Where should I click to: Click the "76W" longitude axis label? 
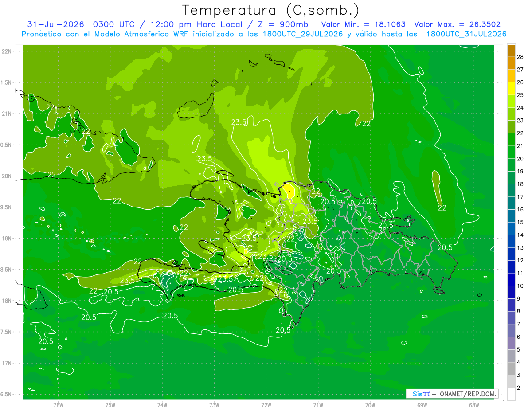(58, 405)
